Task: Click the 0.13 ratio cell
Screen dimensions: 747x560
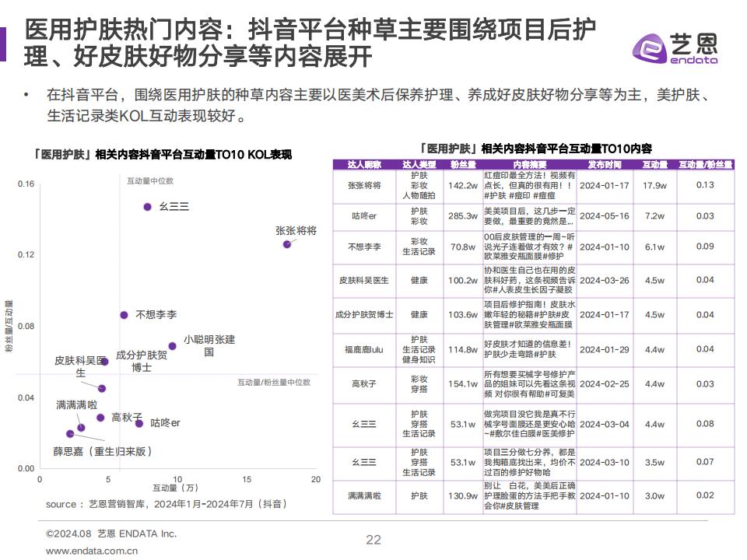Action: coord(705,185)
